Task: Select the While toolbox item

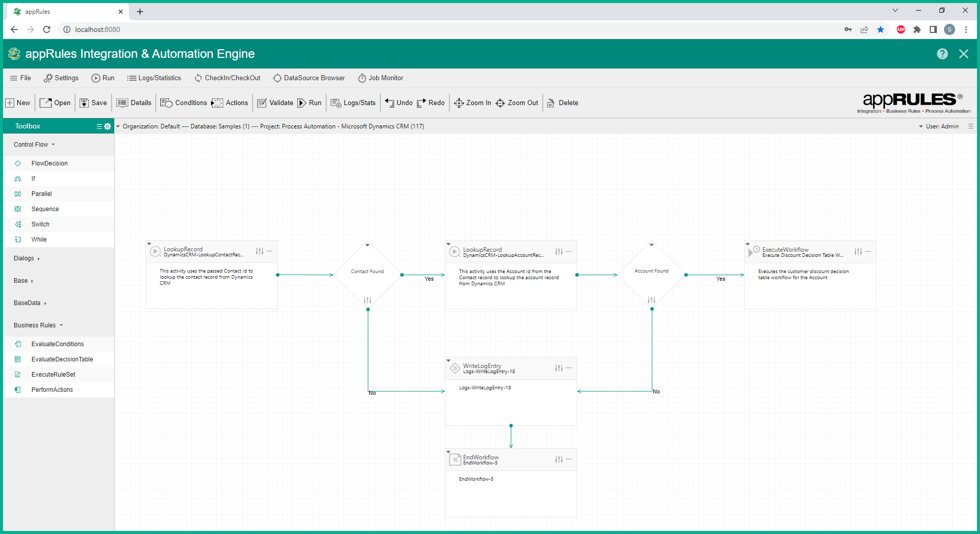Action: click(59, 240)
